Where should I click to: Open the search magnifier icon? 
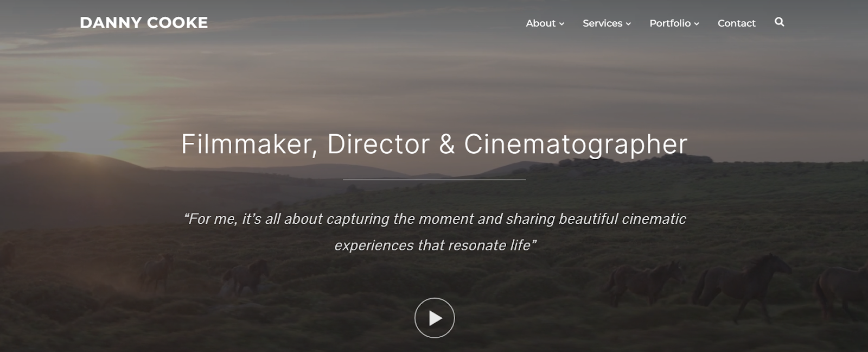click(x=780, y=22)
